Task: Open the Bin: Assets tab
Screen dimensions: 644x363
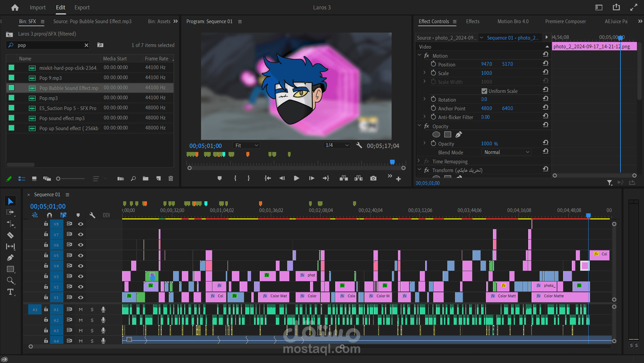Action: tap(159, 21)
